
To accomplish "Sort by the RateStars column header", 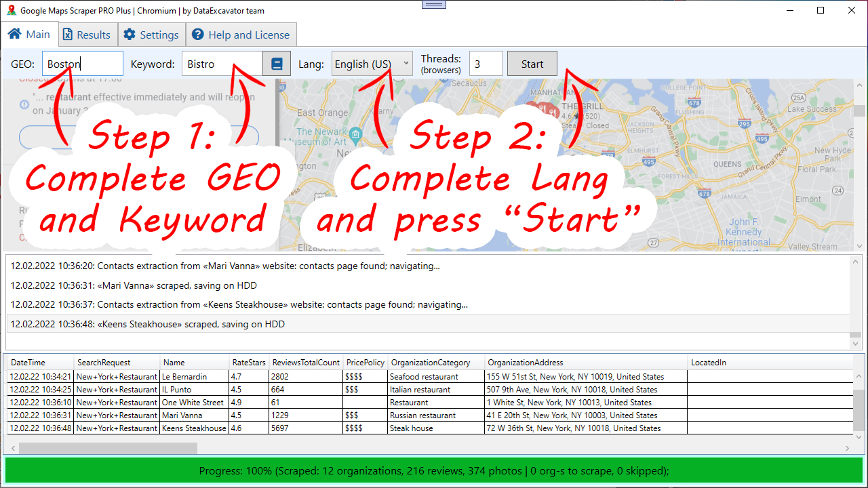I will [x=249, y=363].
